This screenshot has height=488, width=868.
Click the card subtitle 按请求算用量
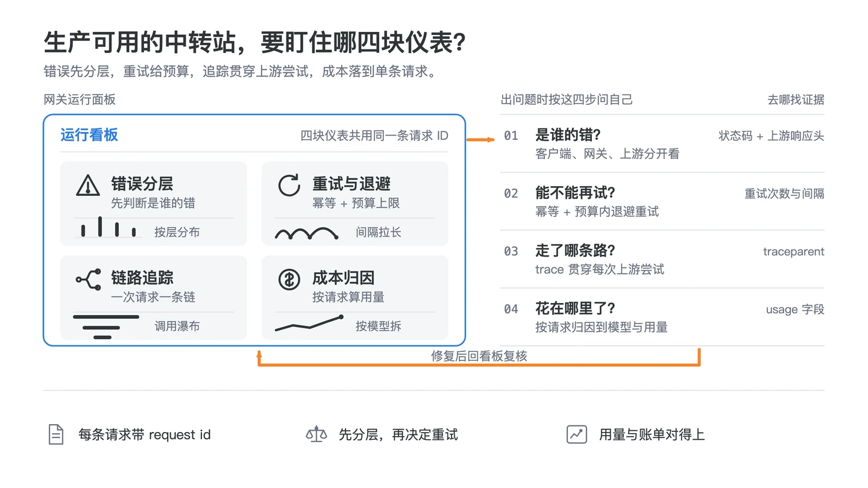(x=348, y=297)
